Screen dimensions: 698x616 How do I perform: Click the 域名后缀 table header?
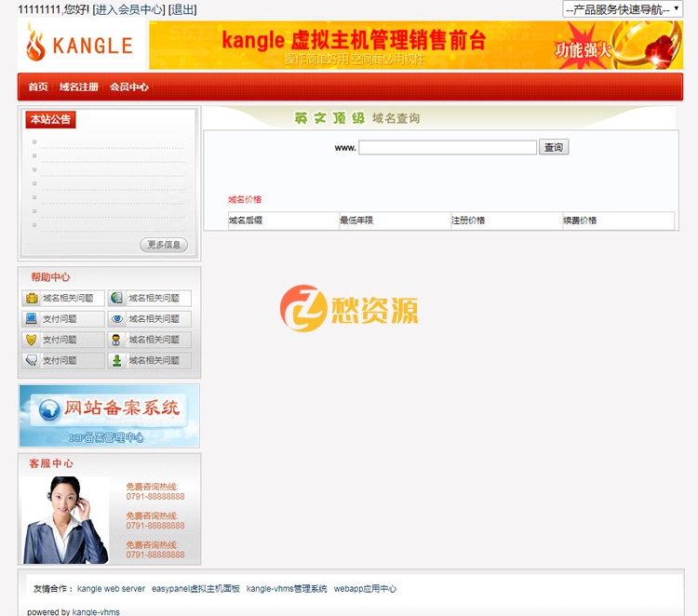click(246, 221)
